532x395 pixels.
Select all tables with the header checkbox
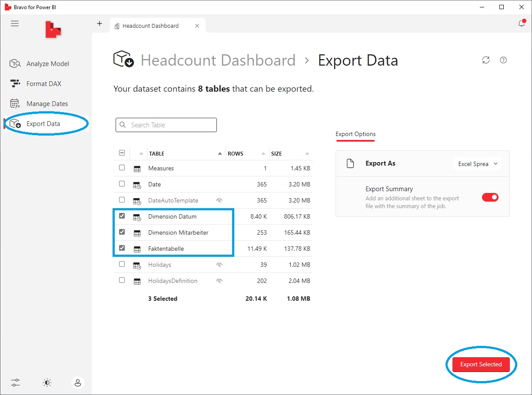[122, 153]
